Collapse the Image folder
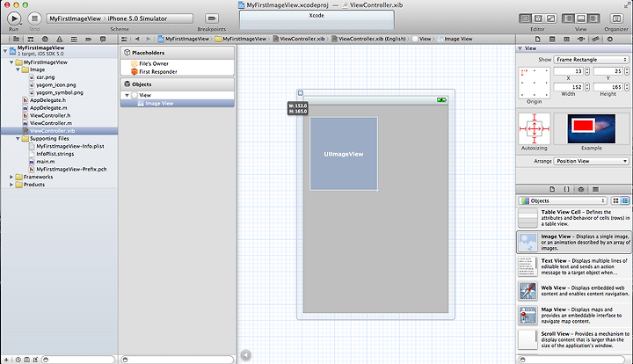 pyautogui.click(x=18, y=69)
